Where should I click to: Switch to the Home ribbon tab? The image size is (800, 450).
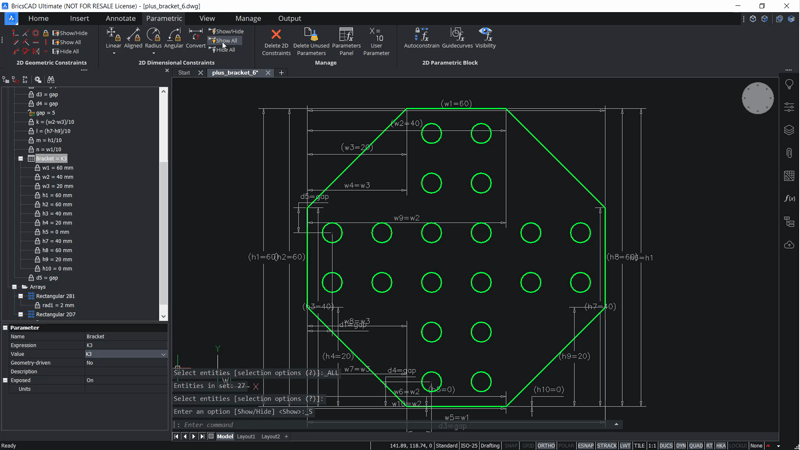click(x=39, y=18)
